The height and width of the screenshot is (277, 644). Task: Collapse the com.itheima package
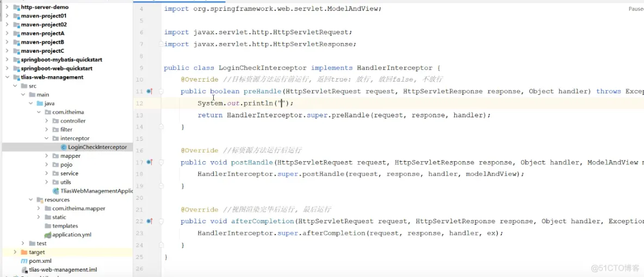(39, 112)
